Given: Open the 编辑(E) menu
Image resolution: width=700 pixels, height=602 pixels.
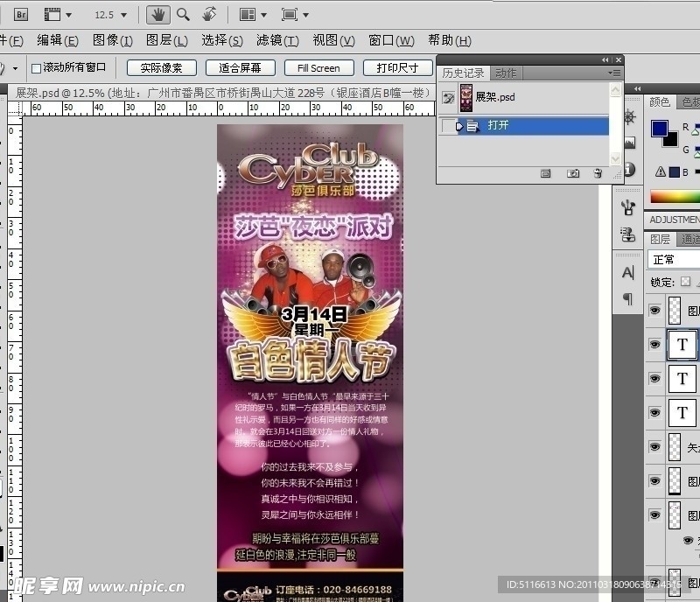Looking at the screenshot, I should point(58,40).
